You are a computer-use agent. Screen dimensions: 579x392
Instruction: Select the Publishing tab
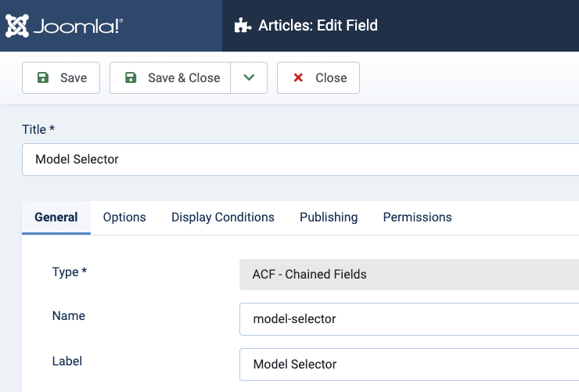coord(329,217)
